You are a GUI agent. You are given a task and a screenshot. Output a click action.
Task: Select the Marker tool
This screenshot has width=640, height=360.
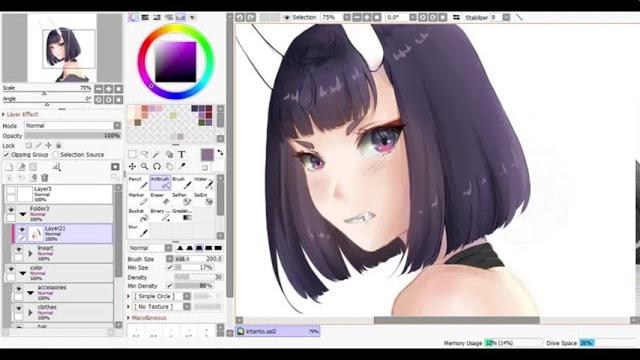tap(138, 199)
